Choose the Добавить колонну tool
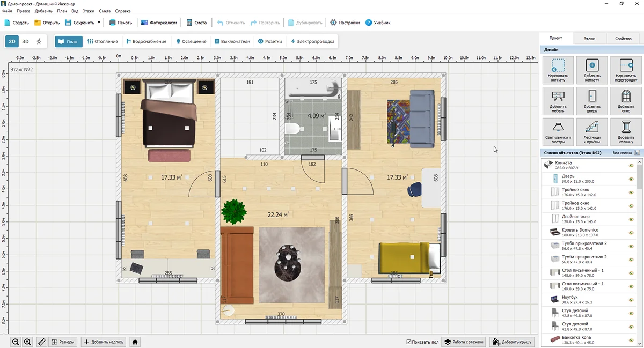Image resolution: width=644 pixels, height=348 pixels. (626, 132)
